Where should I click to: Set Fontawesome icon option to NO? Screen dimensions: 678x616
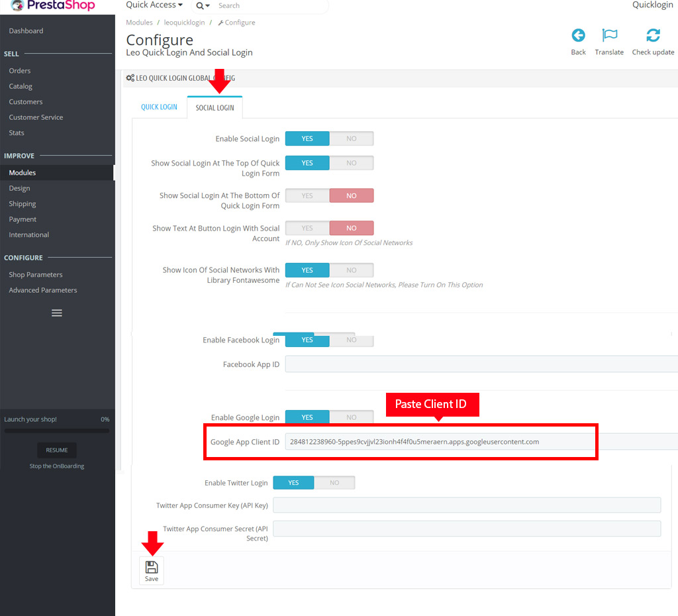(352, 270)
